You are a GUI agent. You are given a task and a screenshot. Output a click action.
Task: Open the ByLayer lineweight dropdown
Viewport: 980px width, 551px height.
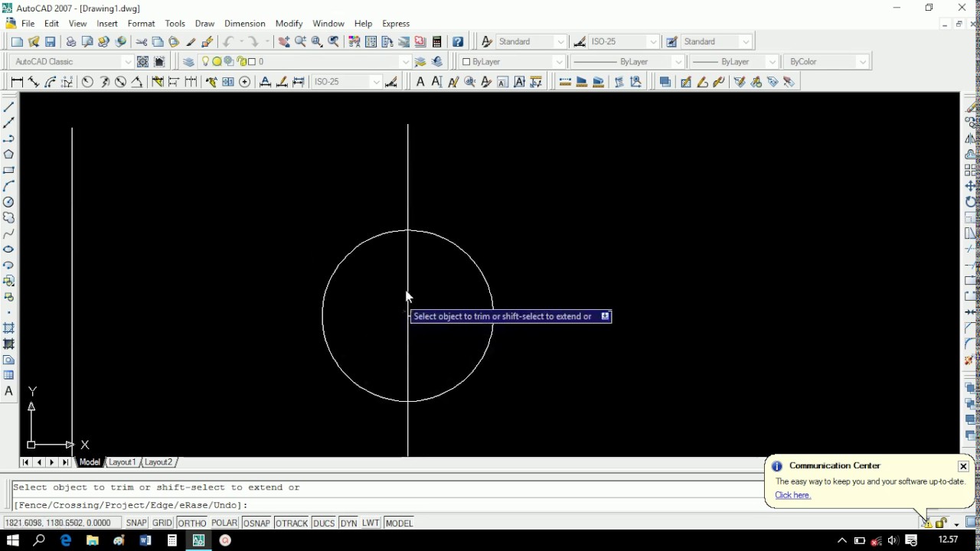pos(772,62)
